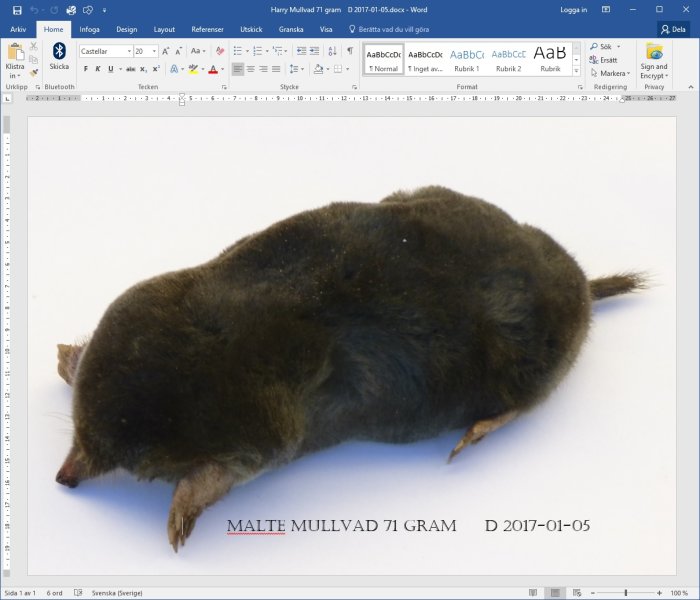
Task: Click Svenska (Sverige) language indicator
Action: click(x=117, y=593)
